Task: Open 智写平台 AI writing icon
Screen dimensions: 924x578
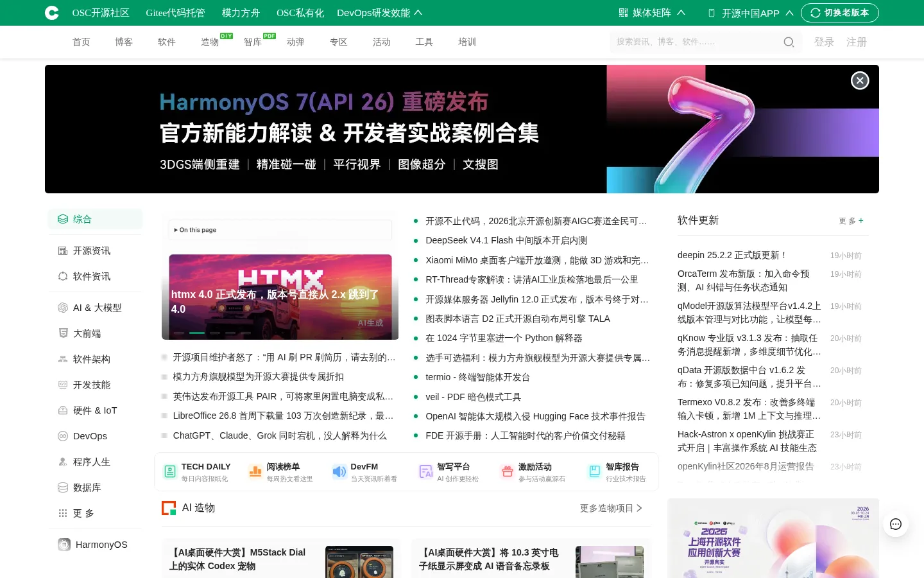Action: (426, 471)
